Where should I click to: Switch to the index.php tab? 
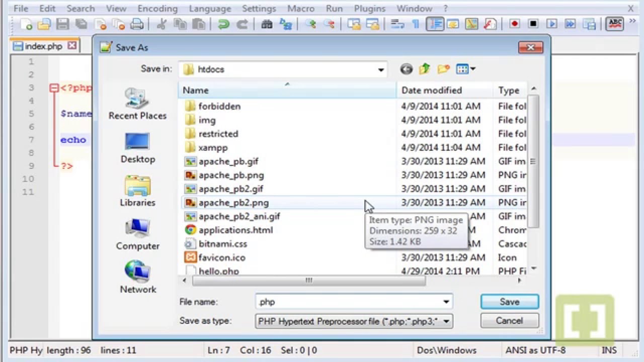tap(44, 46)
